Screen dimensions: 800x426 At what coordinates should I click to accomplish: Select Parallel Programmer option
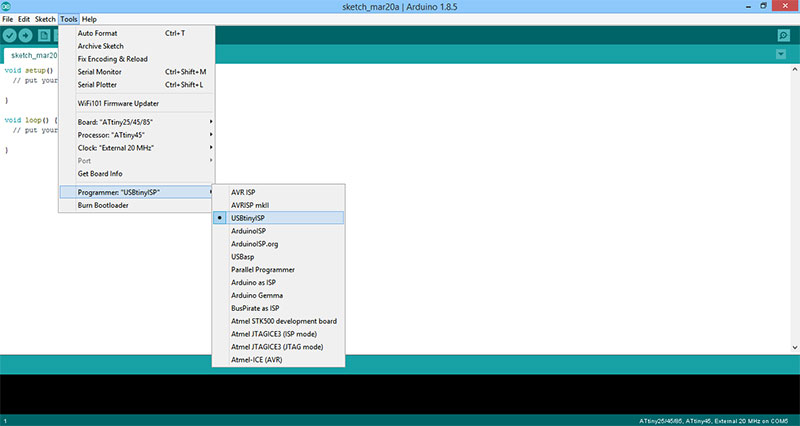pos(279,269)
